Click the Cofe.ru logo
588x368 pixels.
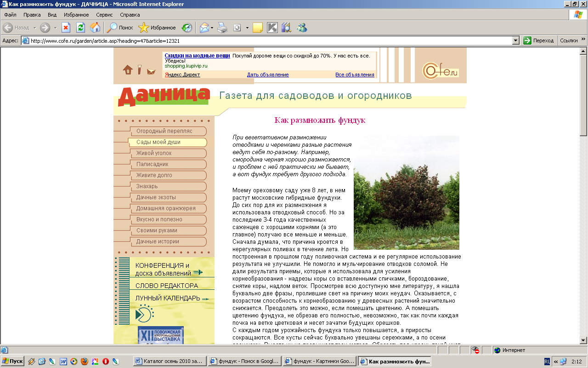pos(441,70)
